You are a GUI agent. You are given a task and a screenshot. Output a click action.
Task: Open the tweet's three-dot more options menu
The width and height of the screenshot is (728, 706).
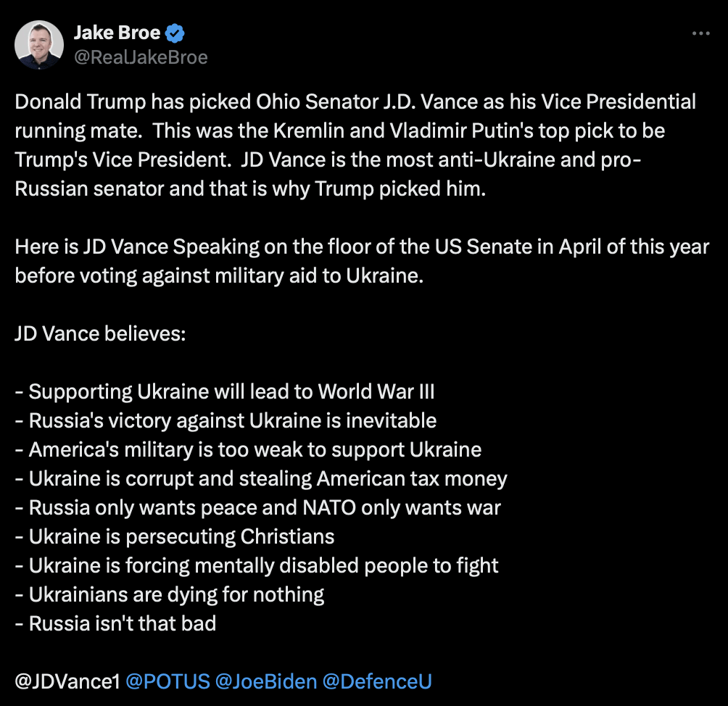pos(700,34)
